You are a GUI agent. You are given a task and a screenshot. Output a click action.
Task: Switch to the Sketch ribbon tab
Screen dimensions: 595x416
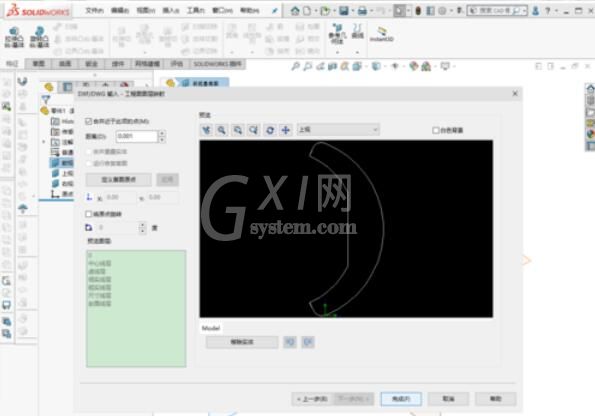tap(39, 64)
